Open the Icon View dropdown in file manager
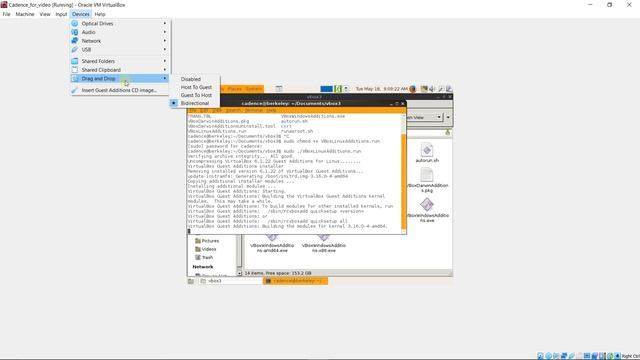The height and width of the screenshot is (360, 640). click(x=426, y=118)
